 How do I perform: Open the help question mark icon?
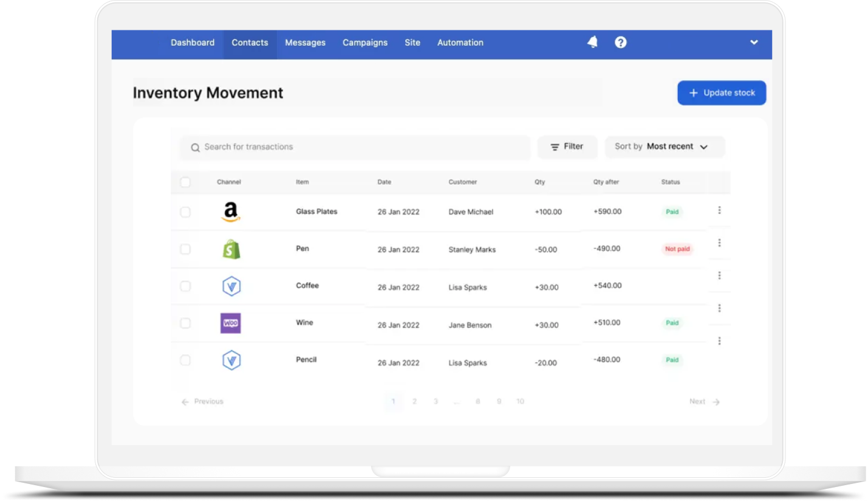620,42
